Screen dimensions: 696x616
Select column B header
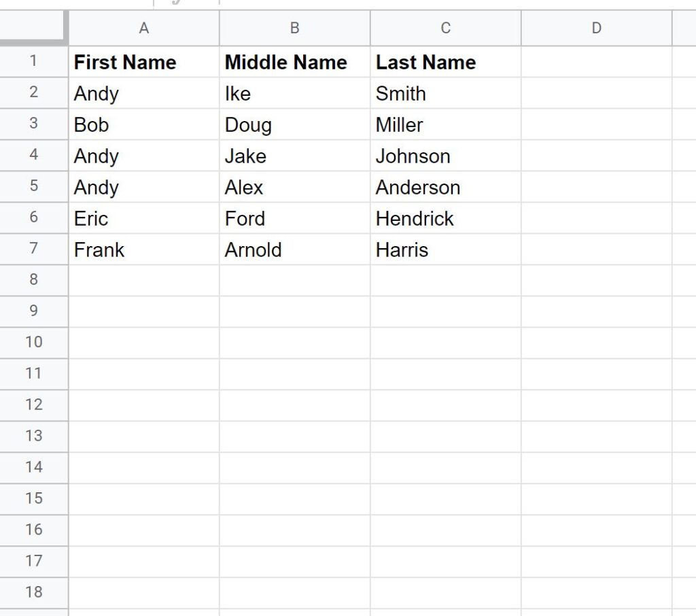[294, 28]
